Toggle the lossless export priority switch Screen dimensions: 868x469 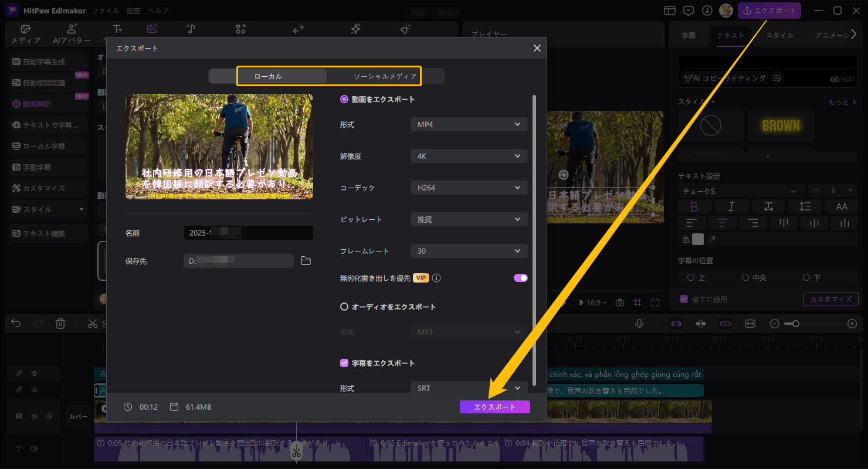click(520, 278)
